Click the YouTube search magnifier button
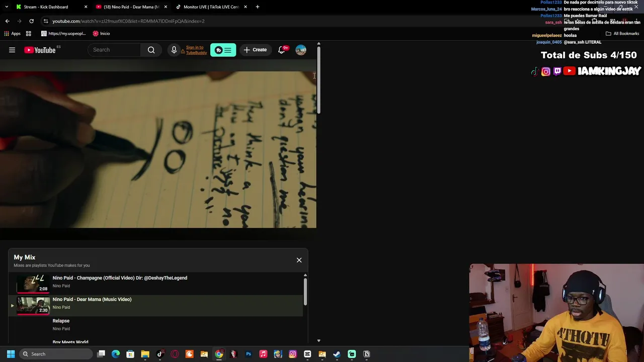Viewport: 644px width, 362px height. [x=151, y=50]
